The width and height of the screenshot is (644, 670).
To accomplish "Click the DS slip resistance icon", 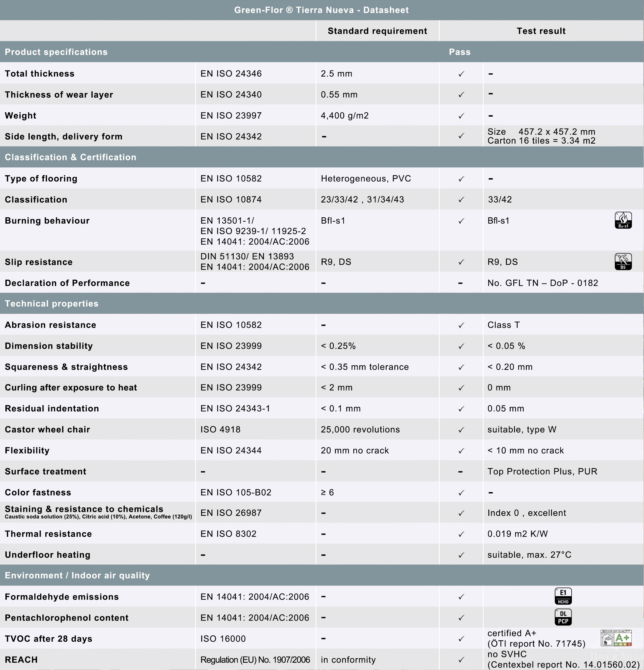I will click(x=623, y=262).
